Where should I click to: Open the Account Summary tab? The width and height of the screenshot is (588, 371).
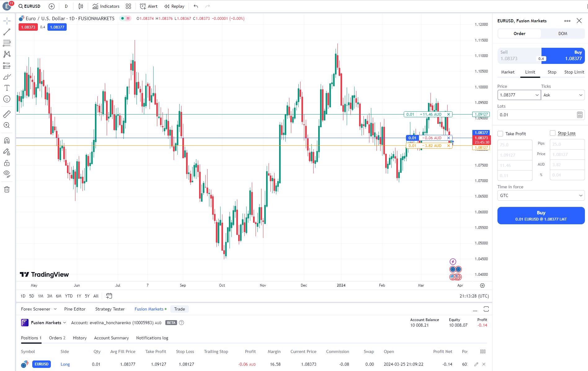pos(111,338)
